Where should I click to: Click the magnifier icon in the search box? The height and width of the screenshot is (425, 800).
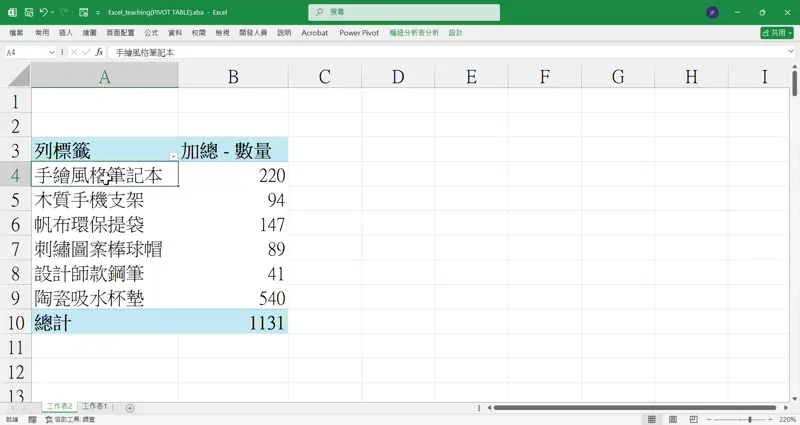pos(319,12)
